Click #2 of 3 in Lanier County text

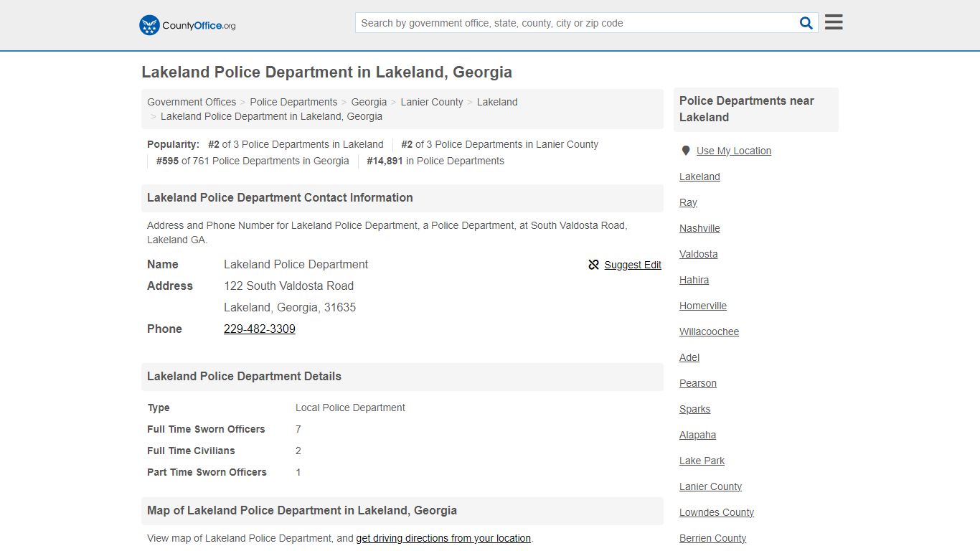point(499,144)
